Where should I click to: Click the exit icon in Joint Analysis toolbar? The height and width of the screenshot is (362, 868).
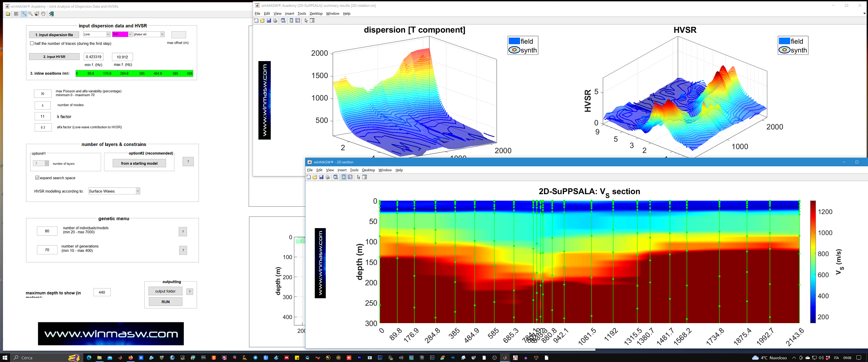[51, 14]
